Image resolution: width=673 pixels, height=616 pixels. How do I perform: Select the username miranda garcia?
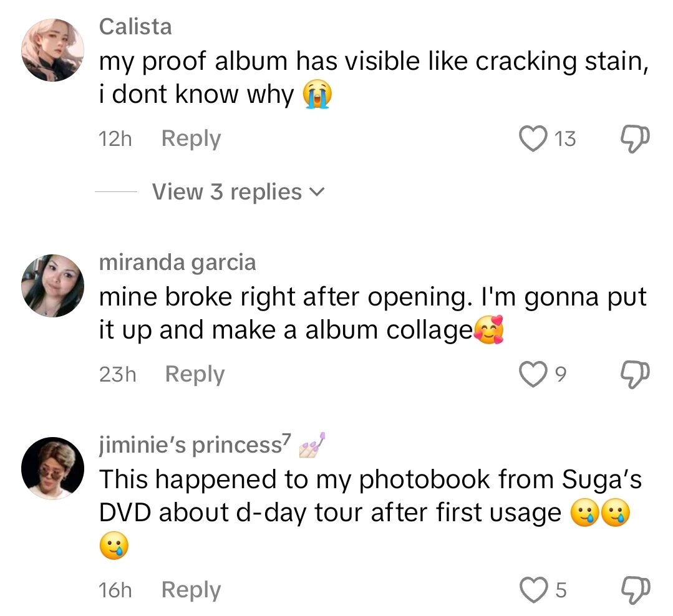177,262
